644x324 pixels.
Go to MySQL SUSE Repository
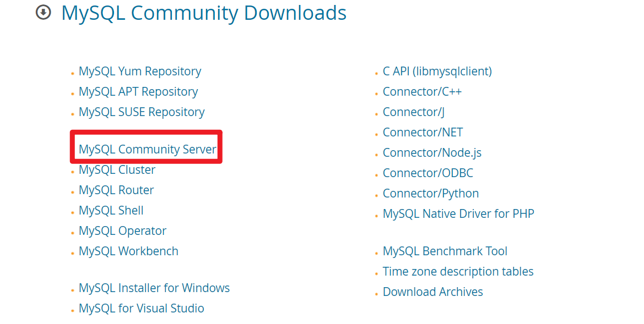point(142,112)
